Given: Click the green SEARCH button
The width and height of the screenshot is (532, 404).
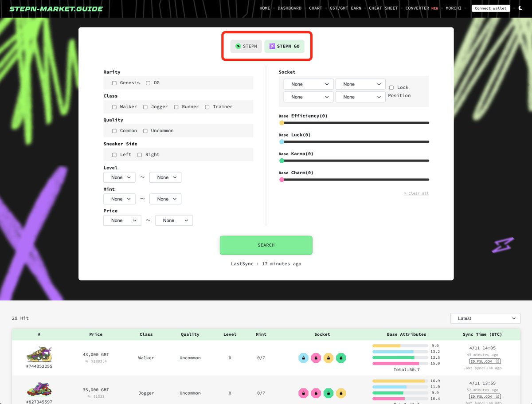Looking at the screenshot, I should 266,245.
